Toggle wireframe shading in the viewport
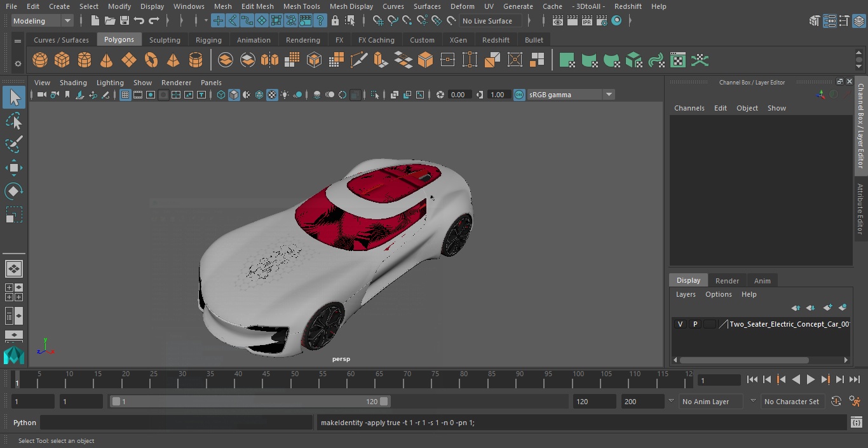 click(221, 95)
